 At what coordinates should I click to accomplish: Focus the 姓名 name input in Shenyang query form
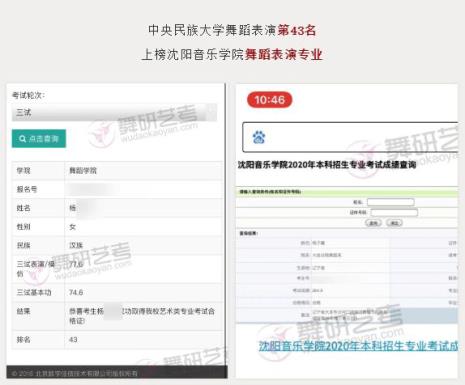click(x=391, y=202)
